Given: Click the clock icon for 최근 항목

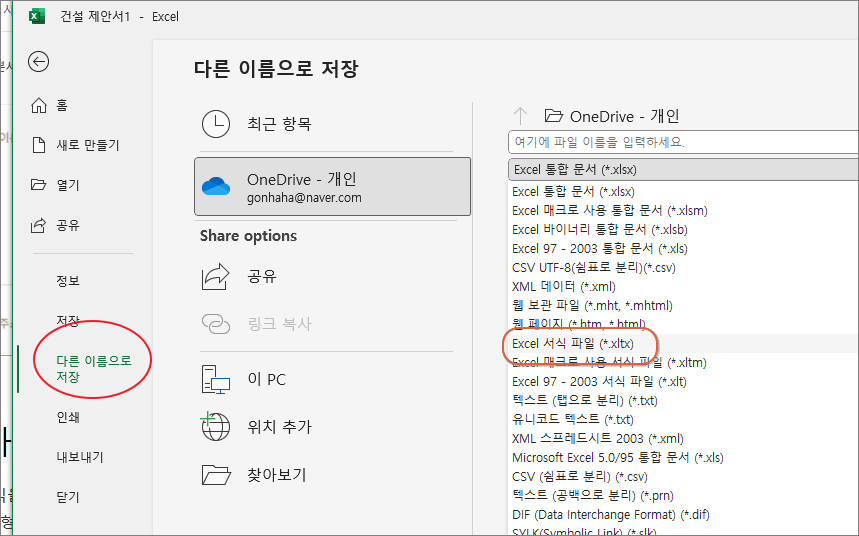Looking at the screenshot, I should click(216, 124).
